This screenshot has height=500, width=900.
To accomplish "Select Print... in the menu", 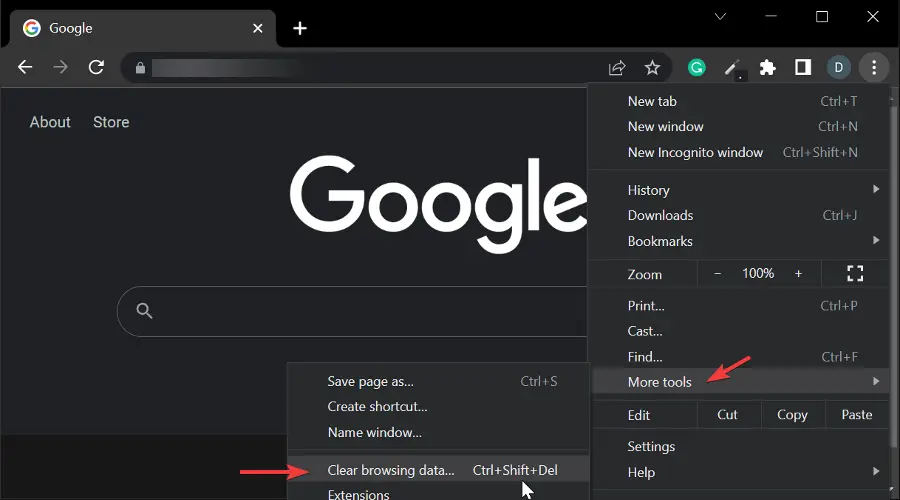I will click(x=740, y=305).
